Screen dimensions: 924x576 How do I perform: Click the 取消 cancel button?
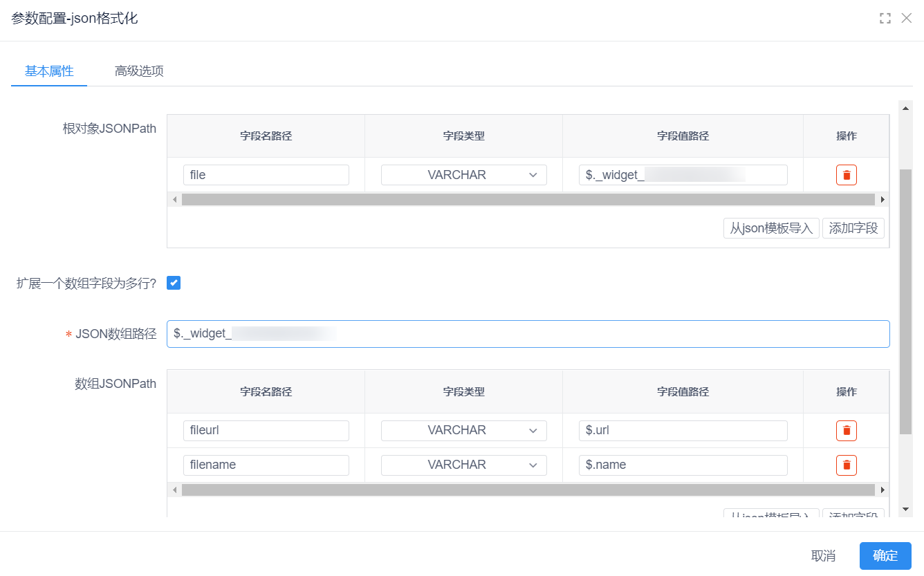click(x=823, y=556)
